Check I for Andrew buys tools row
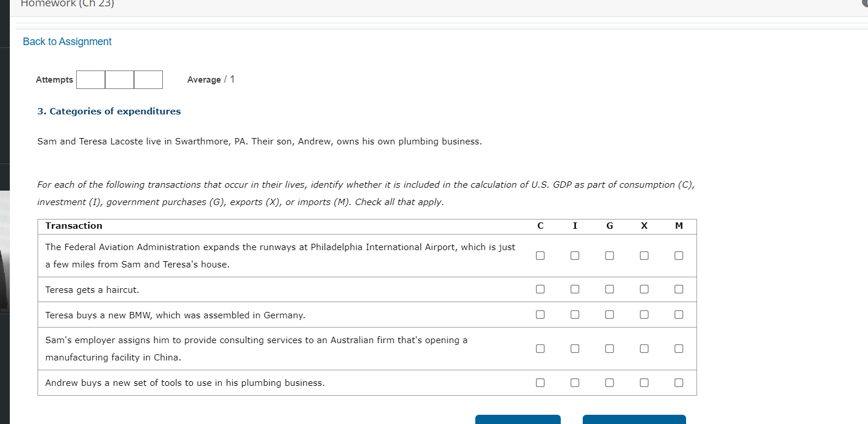This screenshot has height=424, width=868. point(575,382)
